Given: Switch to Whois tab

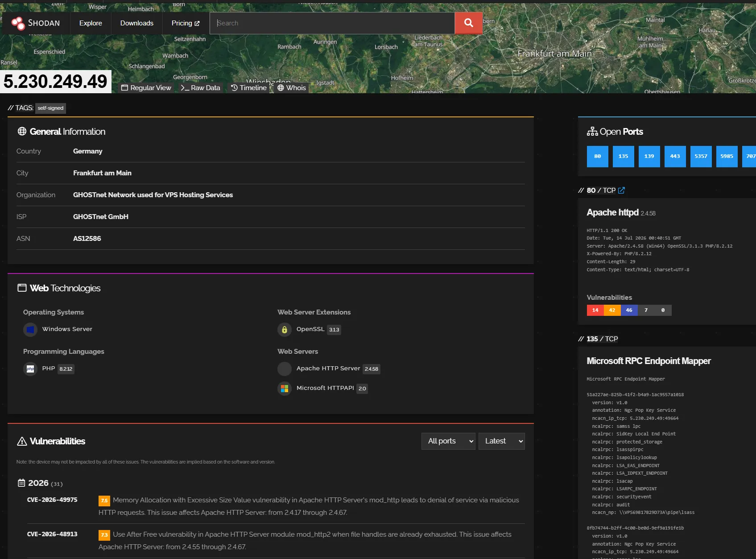Looking at the screenshot, I should click(292, 88).
